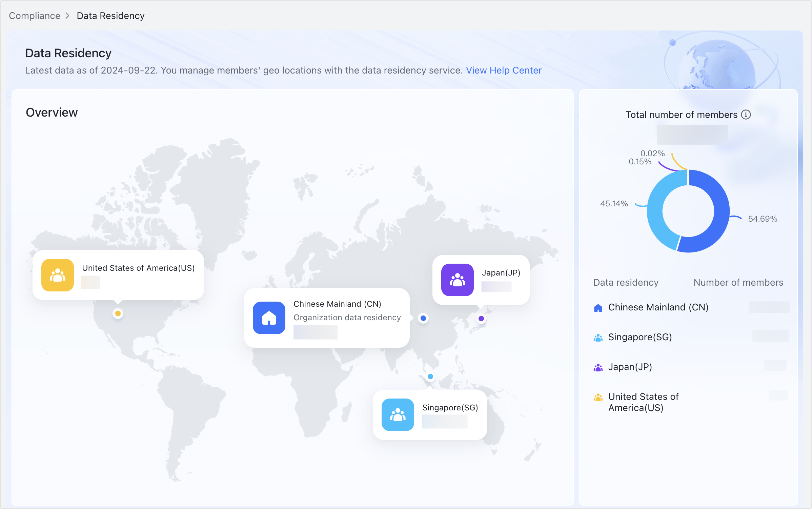The width and height of the screenshot is (812, 509).
Task: Click the blue house icon for Chinese Mainland
Action: (269, 318)
